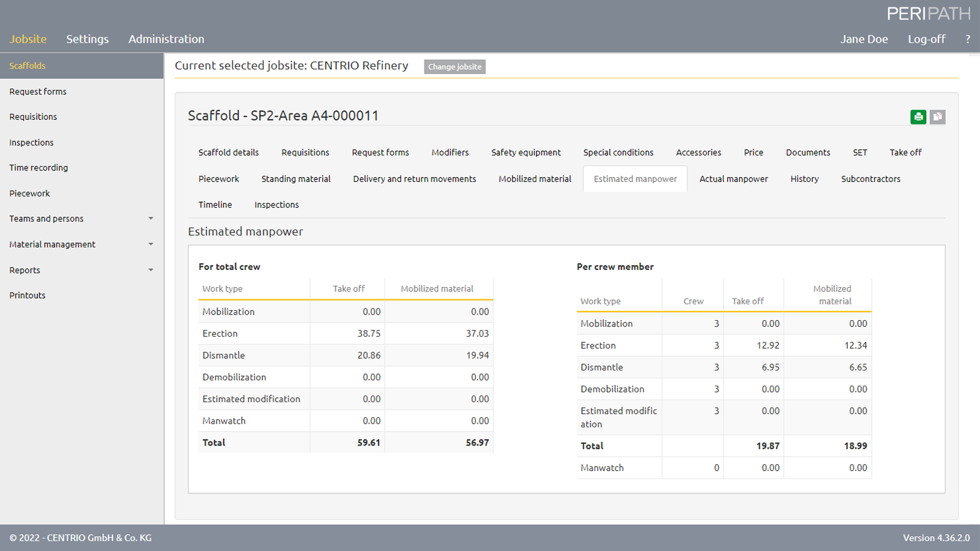Screen dimensions: 980x551
Task: Click the Change jobsite button
Action: point(454,67)
